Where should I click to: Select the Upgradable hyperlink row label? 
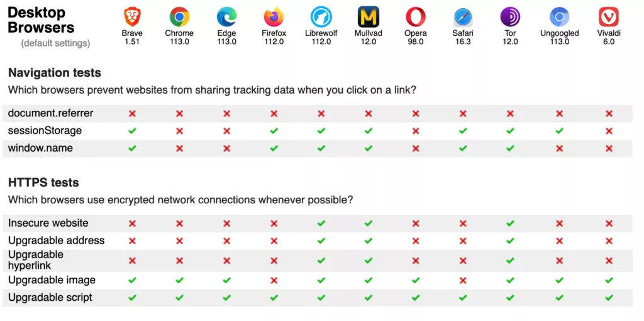coord(36,260)
